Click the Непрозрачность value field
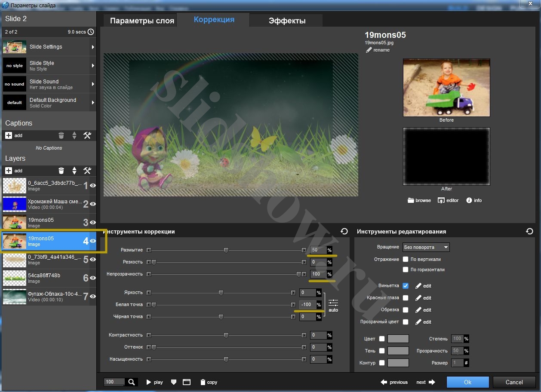541x392 pixels. [318, 274]
